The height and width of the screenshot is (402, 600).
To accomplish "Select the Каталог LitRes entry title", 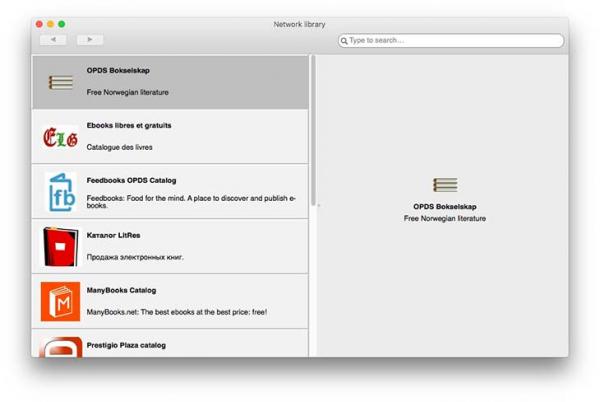I will pyautogui.click(x=113, y=235).
